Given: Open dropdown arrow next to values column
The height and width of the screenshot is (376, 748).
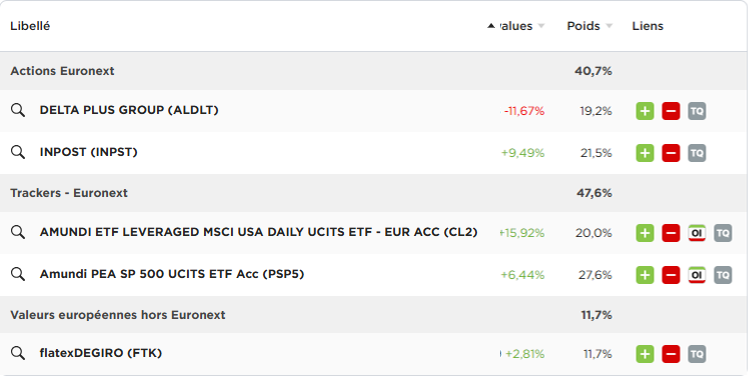Looking at the screenshot, I should [541, 26].
